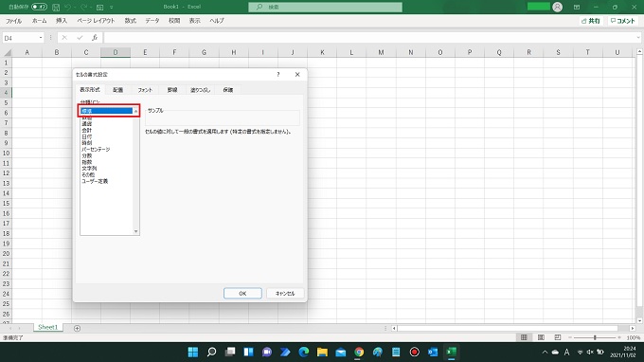Click the enter checkmark icon in formula bar

[x=80, y=38]
